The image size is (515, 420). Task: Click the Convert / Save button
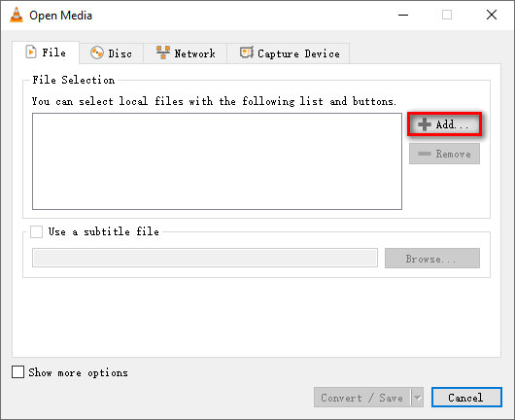pyautogui.click(x=361, y=398)
